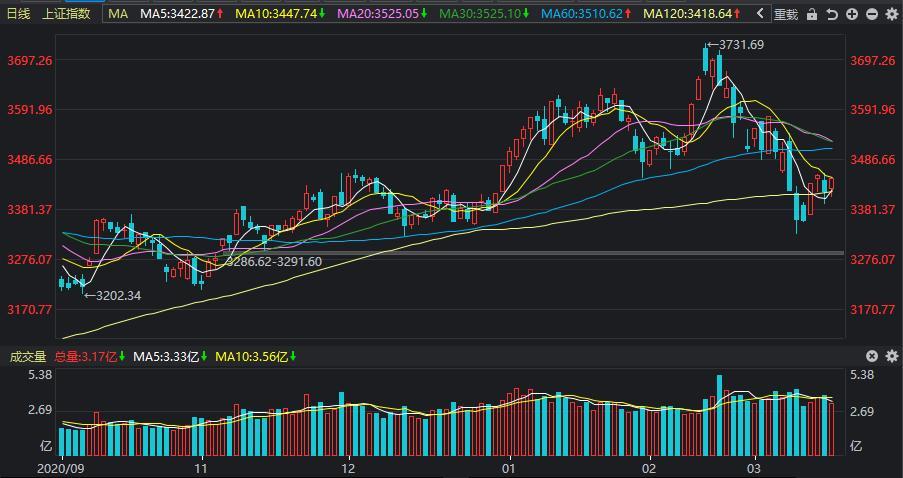Close the volume panel with X icon
The height and width of the screenshot is (478, 903).
click(x=872, y=356)
